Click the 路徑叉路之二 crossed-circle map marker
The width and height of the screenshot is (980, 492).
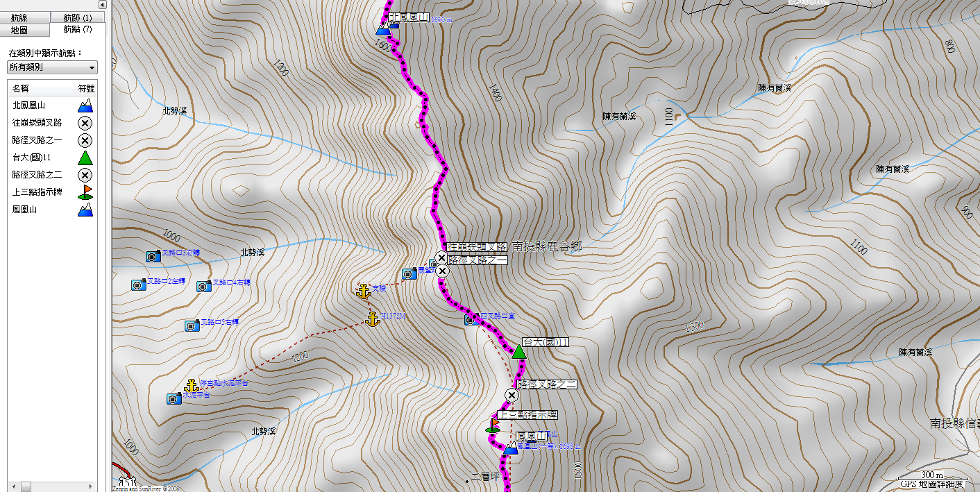pyautogui.click(x=512, y=396)
